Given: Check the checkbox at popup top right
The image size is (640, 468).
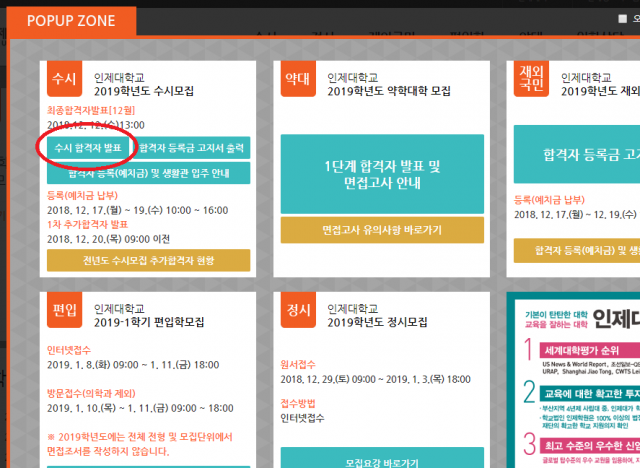Looking at the screenshot, I should 622,19.
